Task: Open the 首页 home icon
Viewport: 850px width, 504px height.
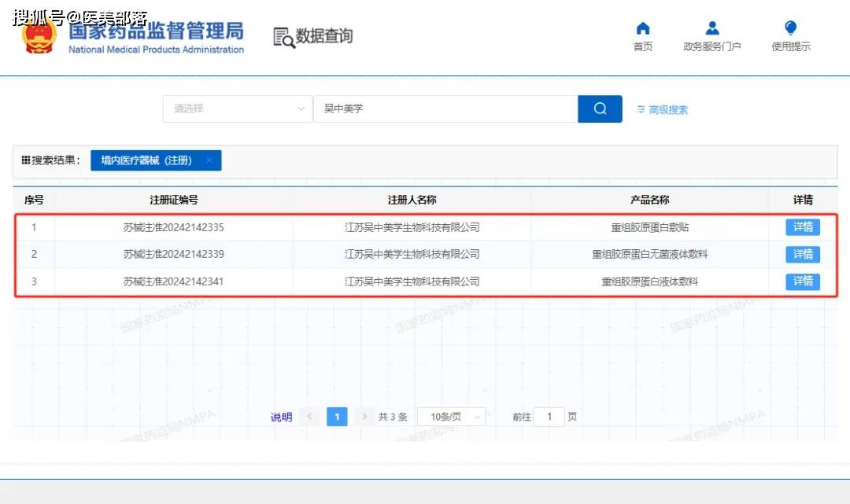Action: click(x=643, y=28)
